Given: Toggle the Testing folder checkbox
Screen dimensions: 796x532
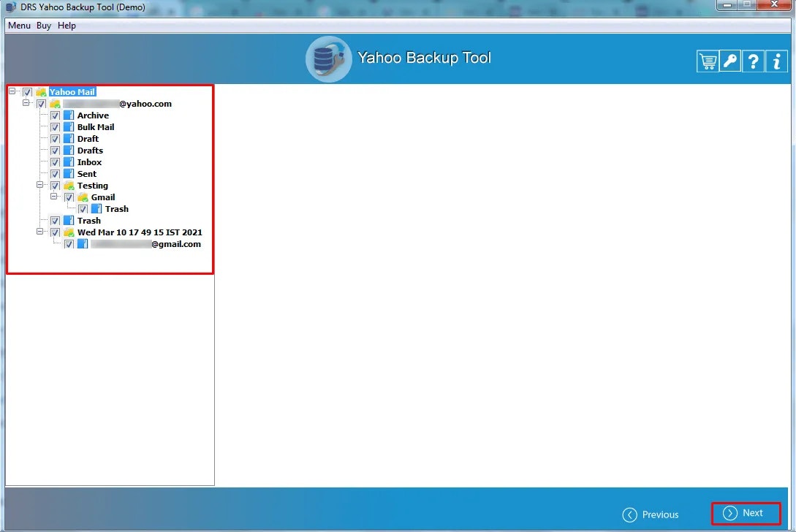Looking at the screenshot, I should (55, 186).
